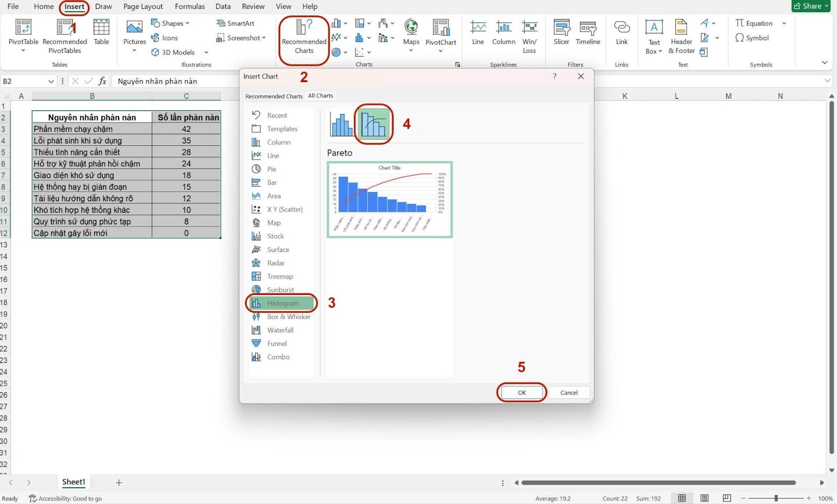Choose Histogram in the chart type list
This screenshot has width=837, height=504.
tap(282, 303)
